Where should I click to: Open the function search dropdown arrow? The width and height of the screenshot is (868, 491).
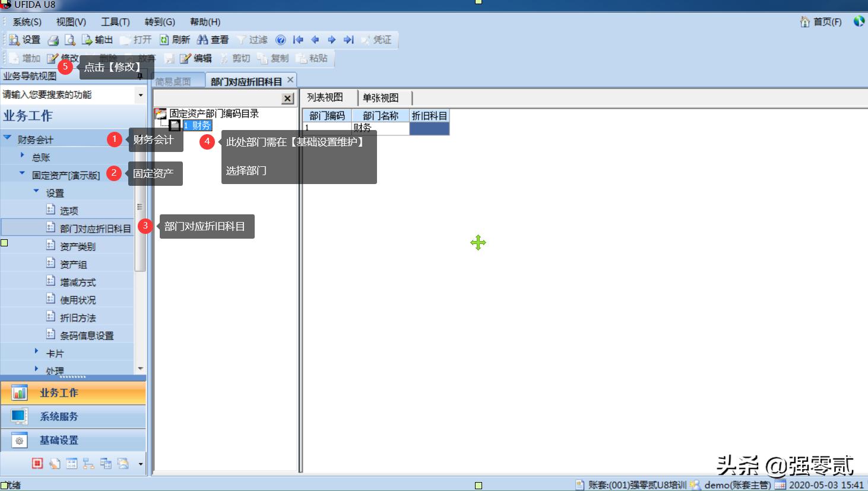pyautogui.click(x=141, y=95)
